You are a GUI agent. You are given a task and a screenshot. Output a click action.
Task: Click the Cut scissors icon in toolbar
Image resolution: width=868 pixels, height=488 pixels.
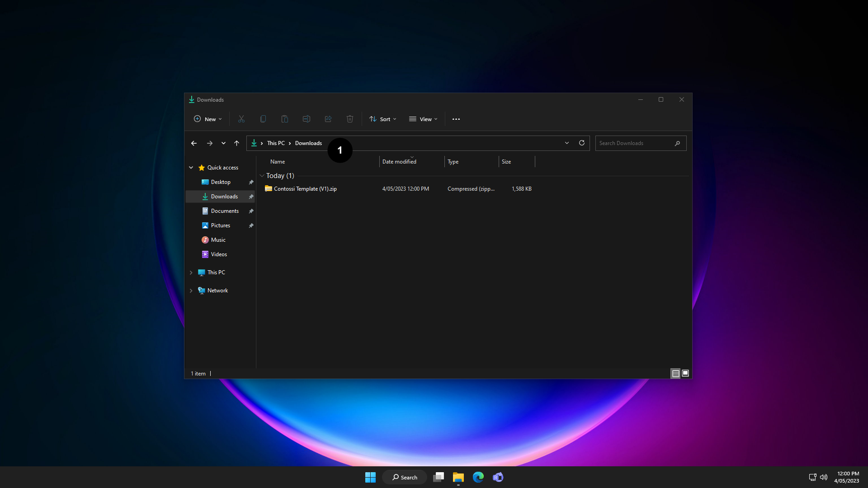(x=241, y=119)
